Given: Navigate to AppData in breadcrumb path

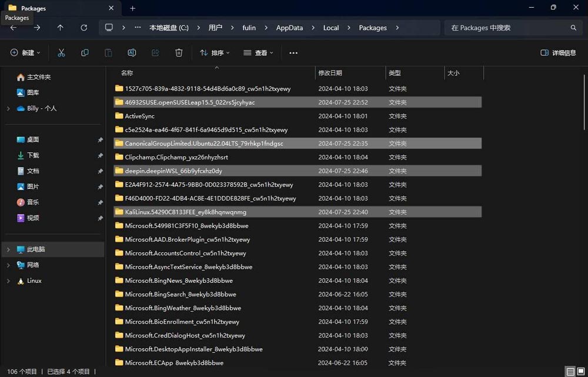Looking at the screenshot, I should [289, 28].
